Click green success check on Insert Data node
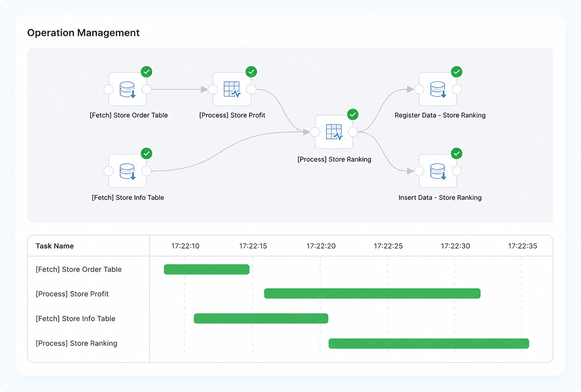Viewport: 581px width, 392px height. (x=457, y=154)
